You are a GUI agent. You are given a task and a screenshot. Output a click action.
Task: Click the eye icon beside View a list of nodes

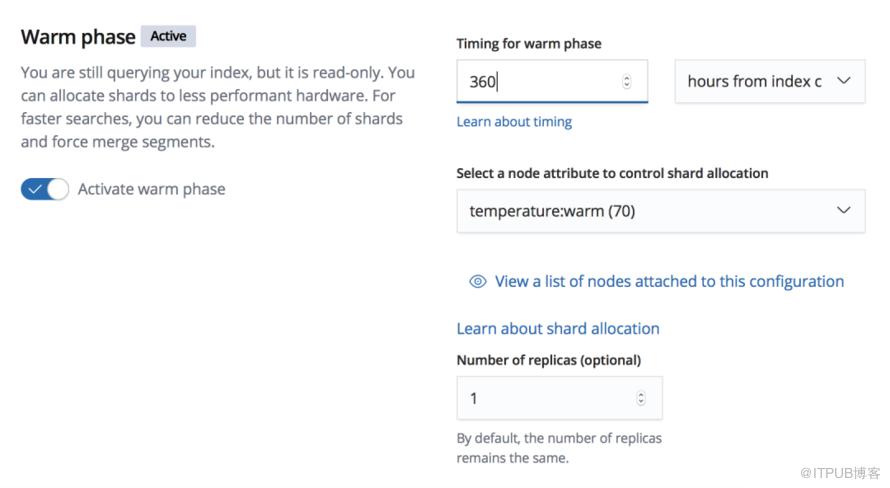click(478, 281)
